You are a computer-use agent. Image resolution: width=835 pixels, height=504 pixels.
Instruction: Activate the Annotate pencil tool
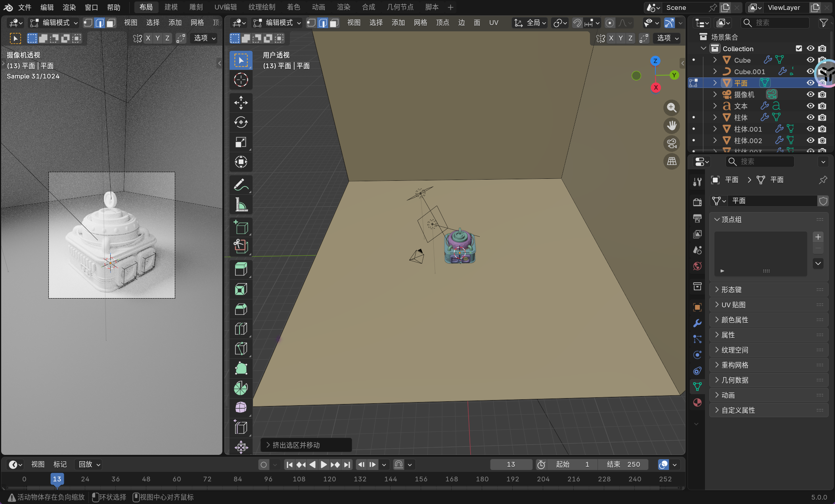tap(241, 185)
